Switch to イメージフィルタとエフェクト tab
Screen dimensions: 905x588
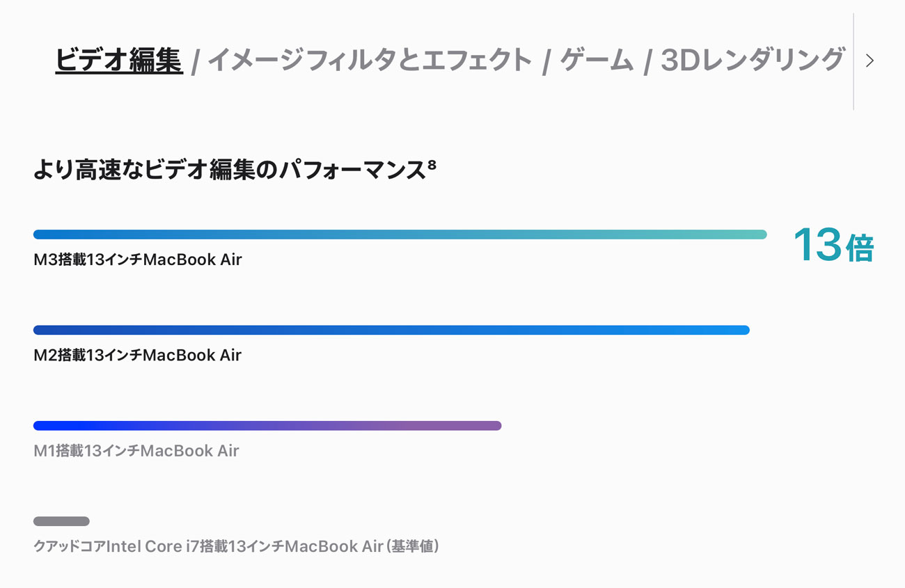tap(370, 61)
